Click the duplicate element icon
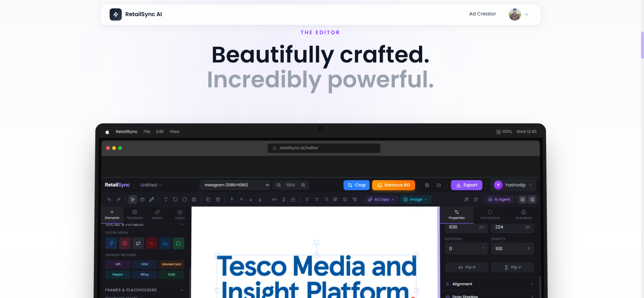This screenshot has width=644, height=298. pos(208,200)
